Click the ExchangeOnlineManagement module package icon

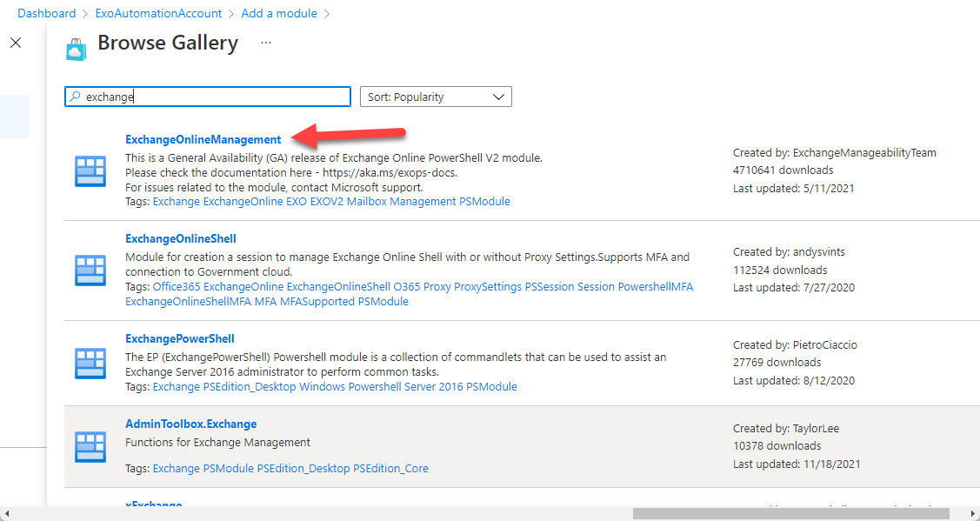pos(90,170)
